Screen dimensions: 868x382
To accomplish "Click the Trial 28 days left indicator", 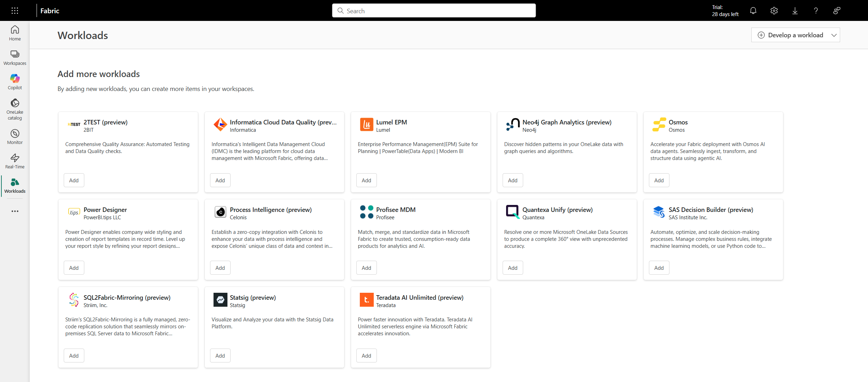I will click(725, 10).
